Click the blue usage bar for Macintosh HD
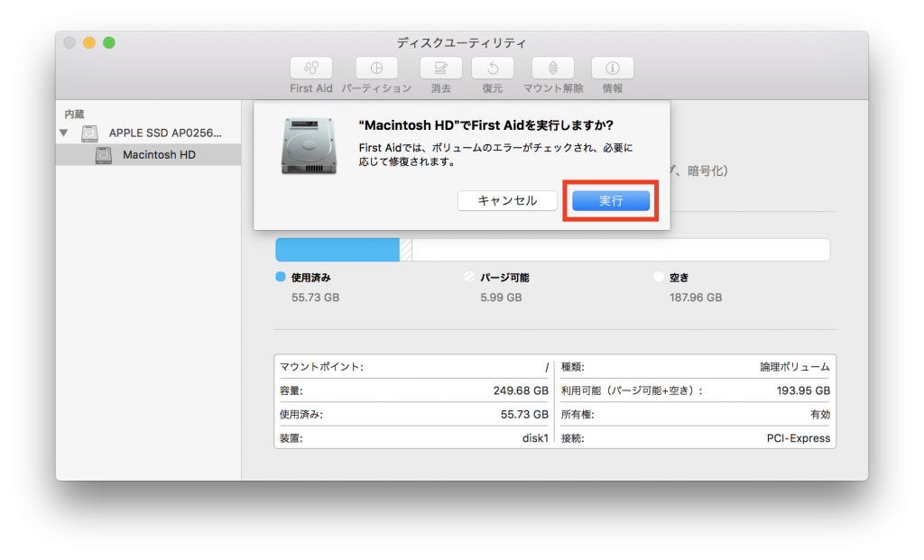Image resolution: width=924 pixels, height=560 pixels. [337, 250]
